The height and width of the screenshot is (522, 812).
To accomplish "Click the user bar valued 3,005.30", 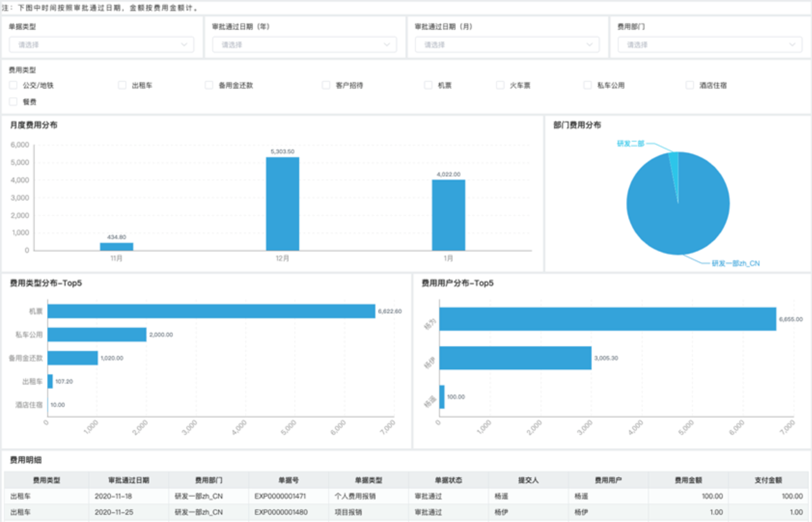I will click(x=515, y=358).
